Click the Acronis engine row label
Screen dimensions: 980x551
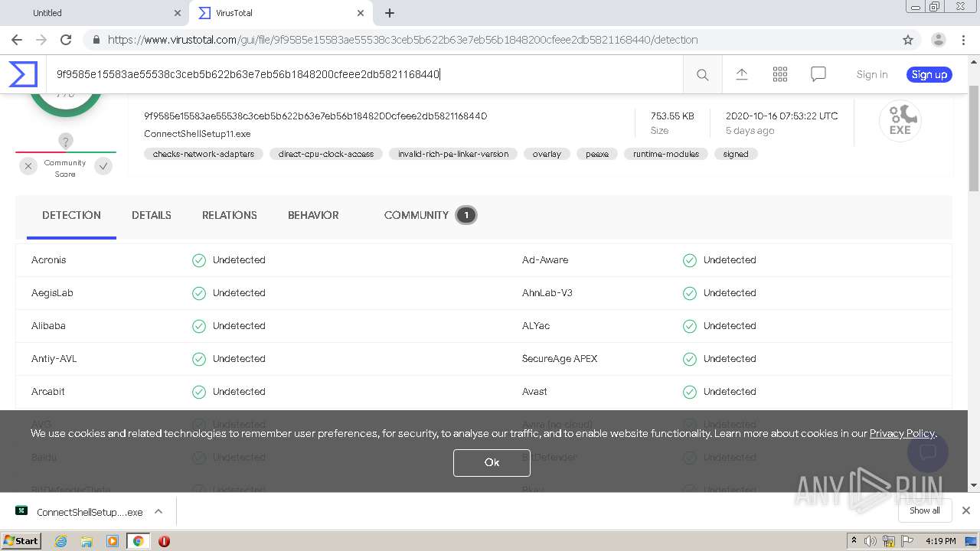(x=49, y=260)
